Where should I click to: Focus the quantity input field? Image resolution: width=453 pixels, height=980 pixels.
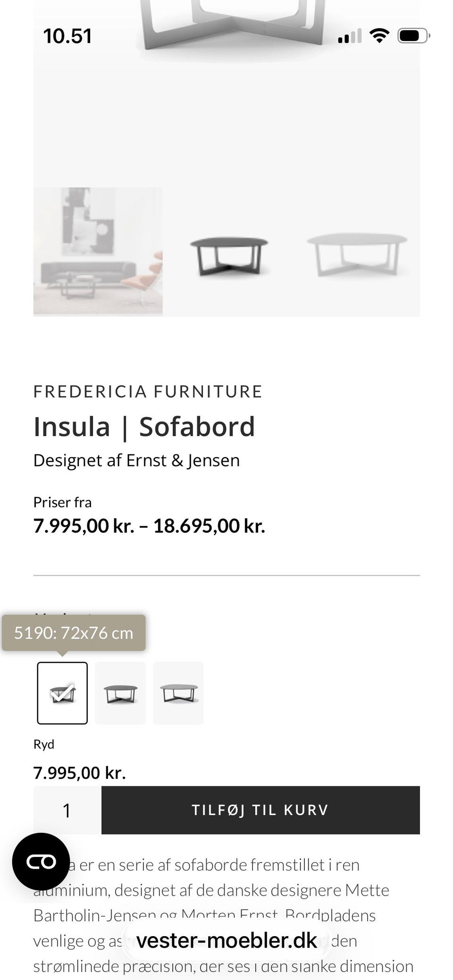(x=67, y=810)
